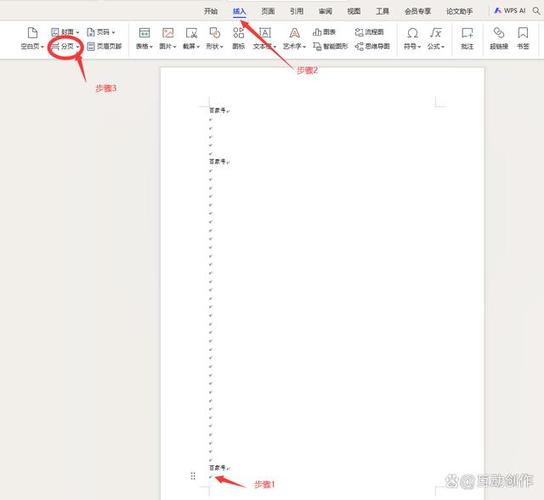The height and width of the screenshot is (500, 544).
Task: Click the 艺术字 word art icon
Action: pos(294,33)
